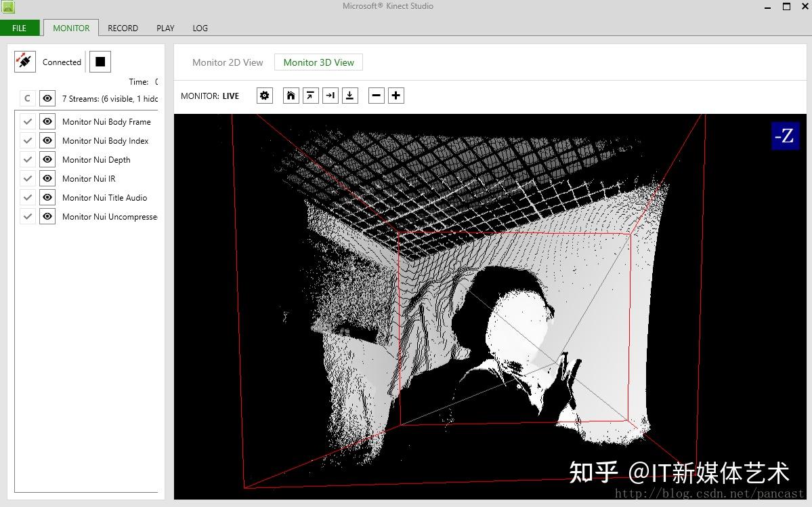Click the top-down view icon on toolbar
The image size is (812, 507).
tap(349, 95)
